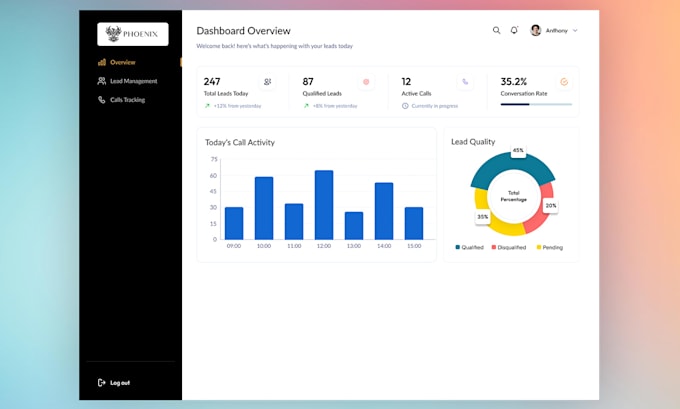Go to Lead Management

pyautogui.click(x=127, y=81)
